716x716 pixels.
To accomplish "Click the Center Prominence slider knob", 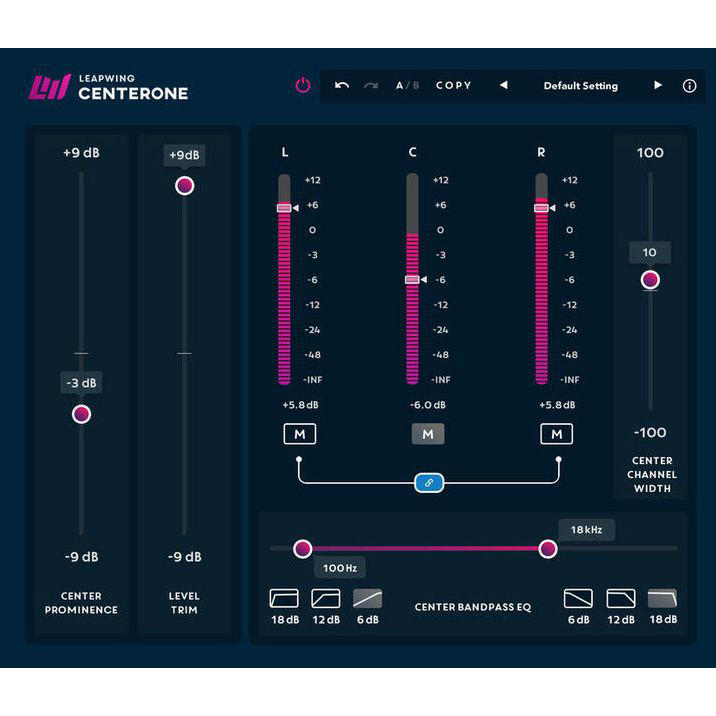I will [x=81, y=414].
